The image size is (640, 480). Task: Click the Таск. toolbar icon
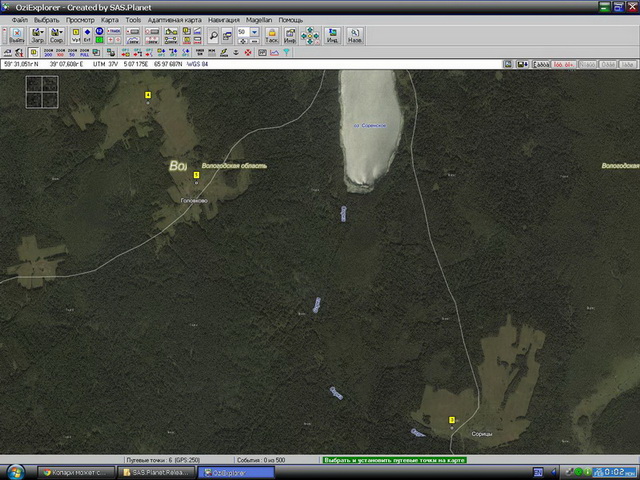272,35
